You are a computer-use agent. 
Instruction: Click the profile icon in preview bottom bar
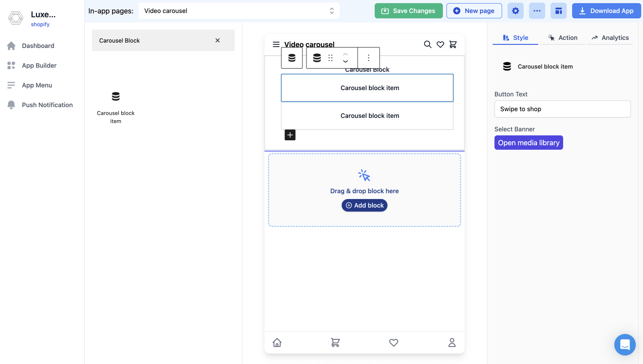click(452, 342)
